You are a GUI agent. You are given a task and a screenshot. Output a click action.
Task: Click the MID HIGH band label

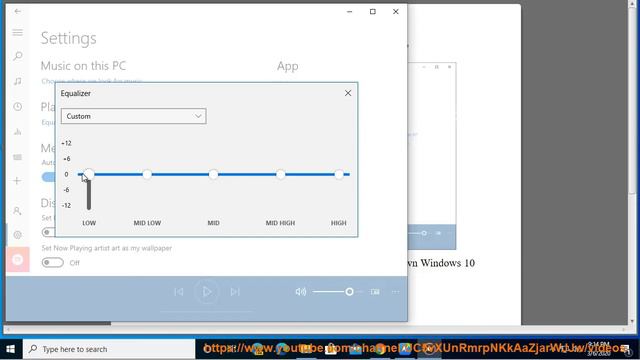pos(280,223)
